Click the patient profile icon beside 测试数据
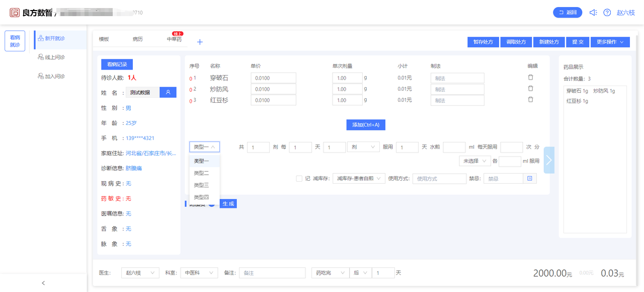The height and width of the screenshot is (292, 644). (168, 93)
